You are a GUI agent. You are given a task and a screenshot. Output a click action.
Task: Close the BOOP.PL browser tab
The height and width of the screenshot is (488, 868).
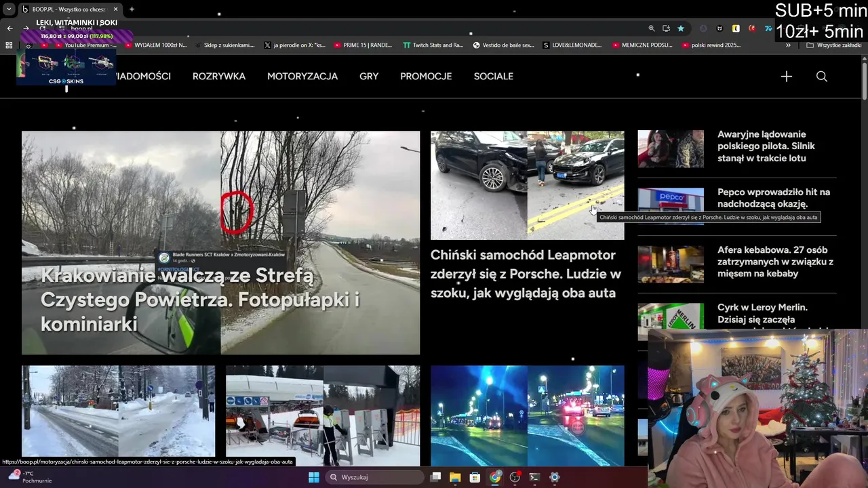click(115, 9)
